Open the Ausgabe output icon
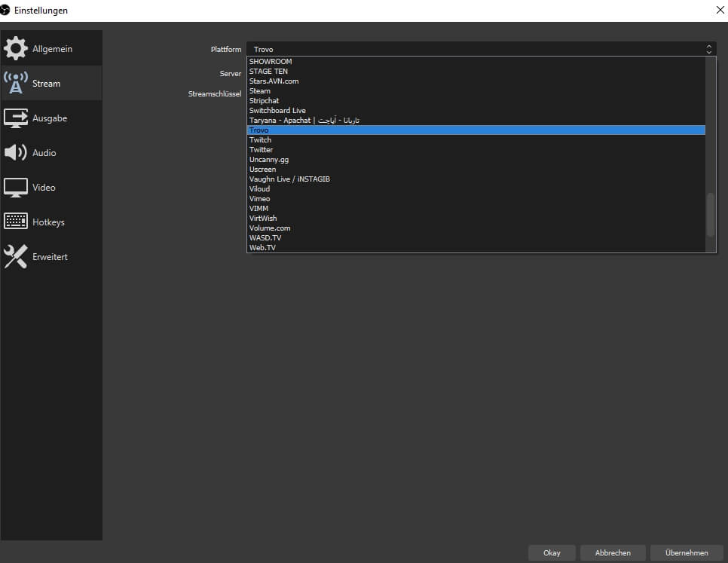This screenshot has height=563, width=728. point(15,118)
